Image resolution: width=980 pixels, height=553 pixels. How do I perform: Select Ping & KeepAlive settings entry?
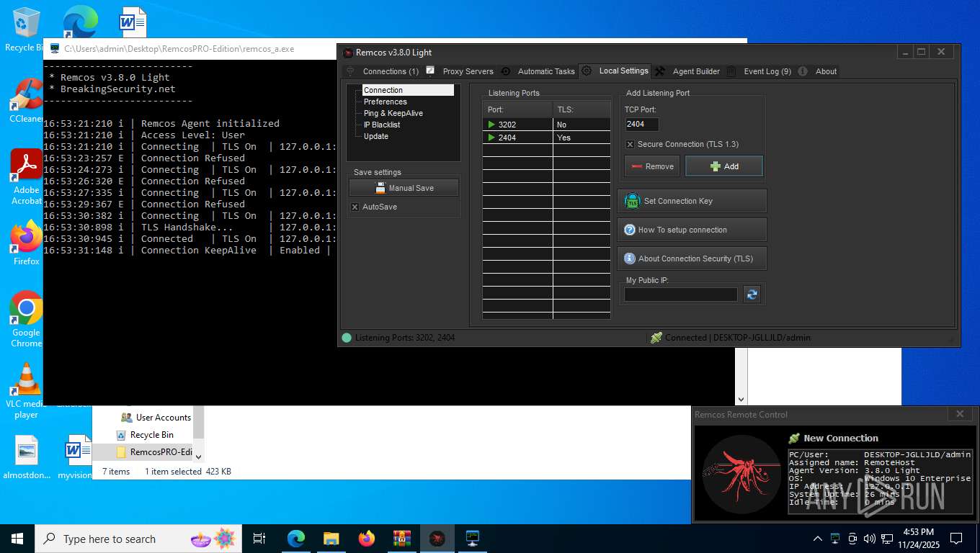click(393, 113)
